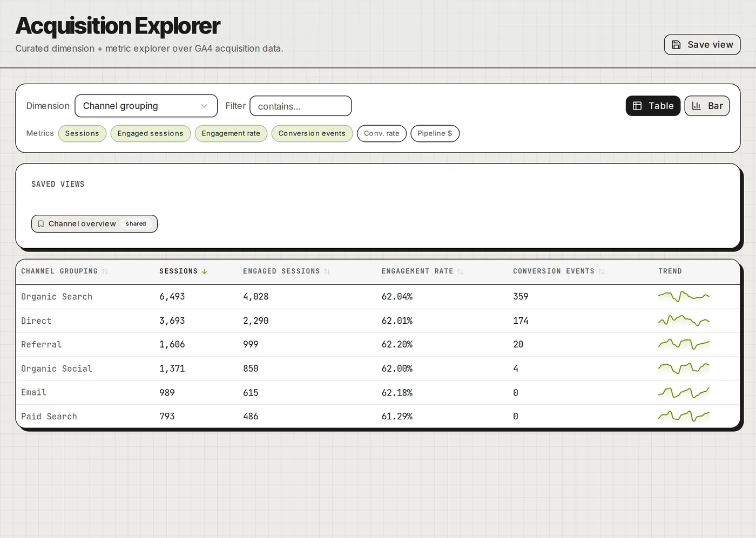Click the 174 conversion events value
756x538 pixels.
coord(521,321)
